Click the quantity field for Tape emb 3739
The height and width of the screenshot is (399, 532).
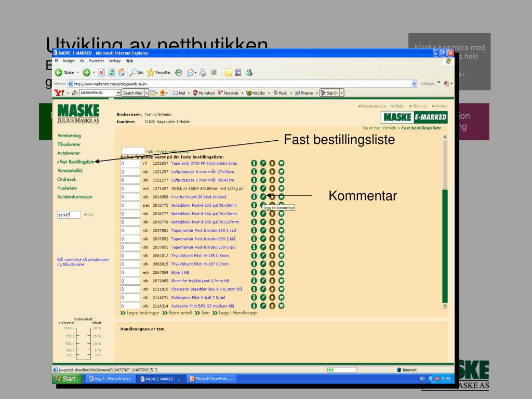[x=130, y=164]
